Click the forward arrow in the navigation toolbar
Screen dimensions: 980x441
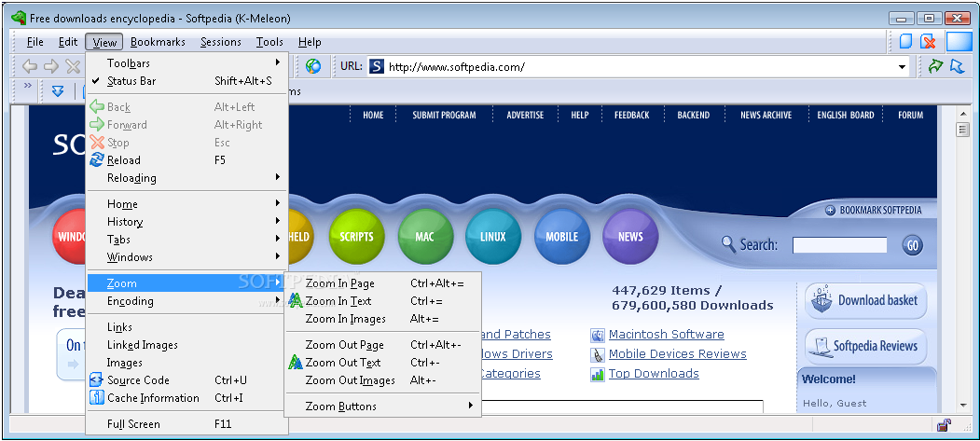click(51, 66)
